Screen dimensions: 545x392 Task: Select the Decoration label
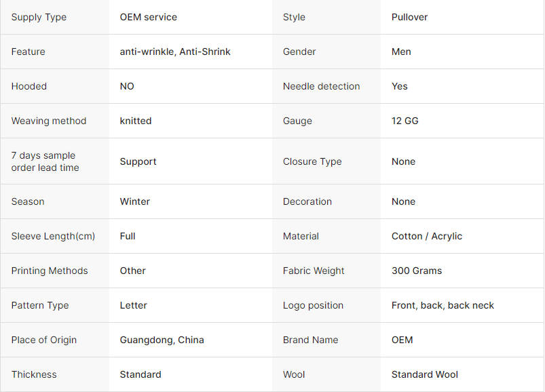pyautogui.click(x=307, y=201)
